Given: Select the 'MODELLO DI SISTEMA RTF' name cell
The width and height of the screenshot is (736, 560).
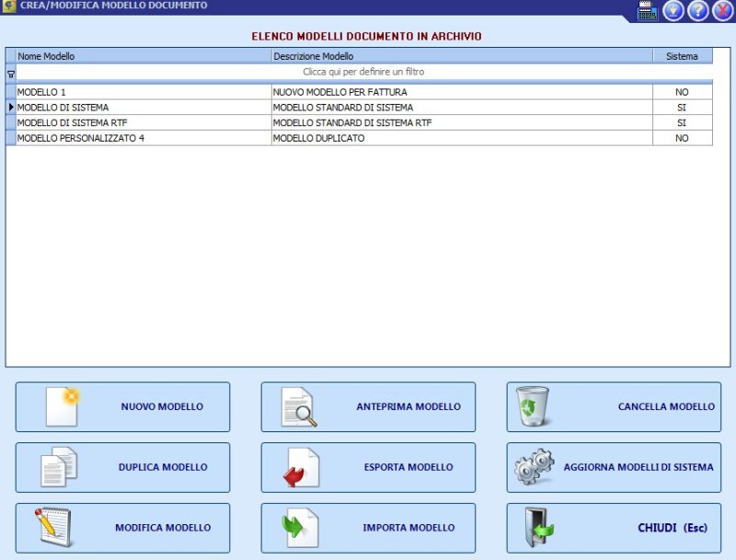Looking at the screenshot, I should tap(144, 123).
